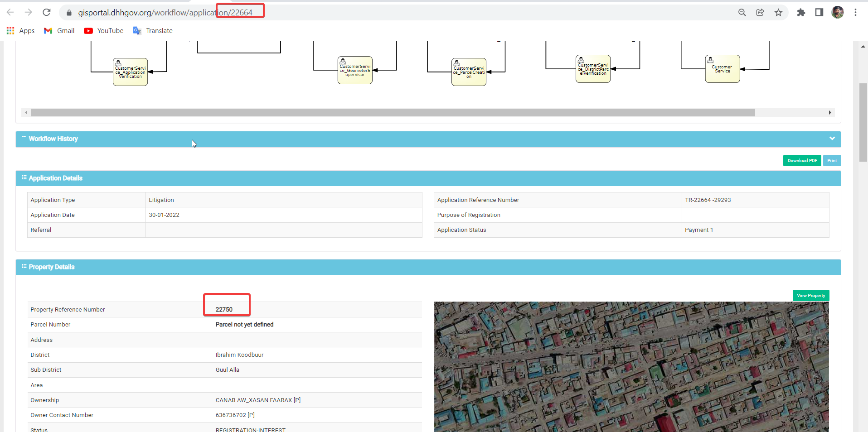Image resolution: width=868 pixels, height=432 pixels.
Task: Share this page via share icon
Action: pos(760,12)
